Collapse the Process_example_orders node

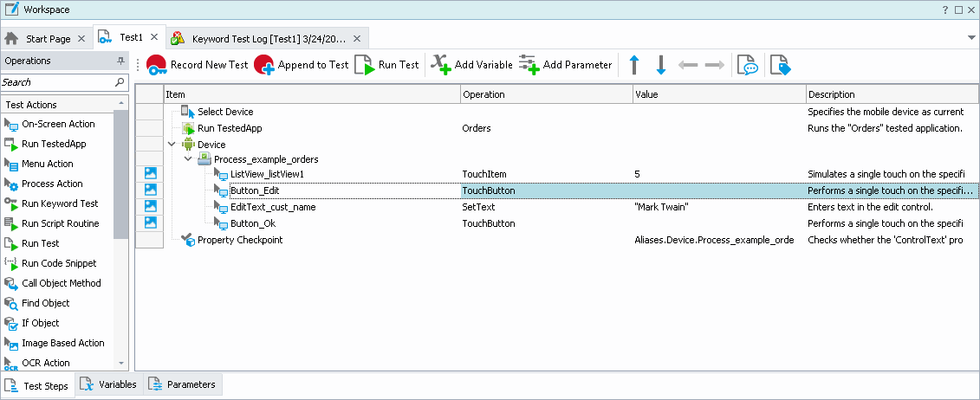[x=188, y=159]
